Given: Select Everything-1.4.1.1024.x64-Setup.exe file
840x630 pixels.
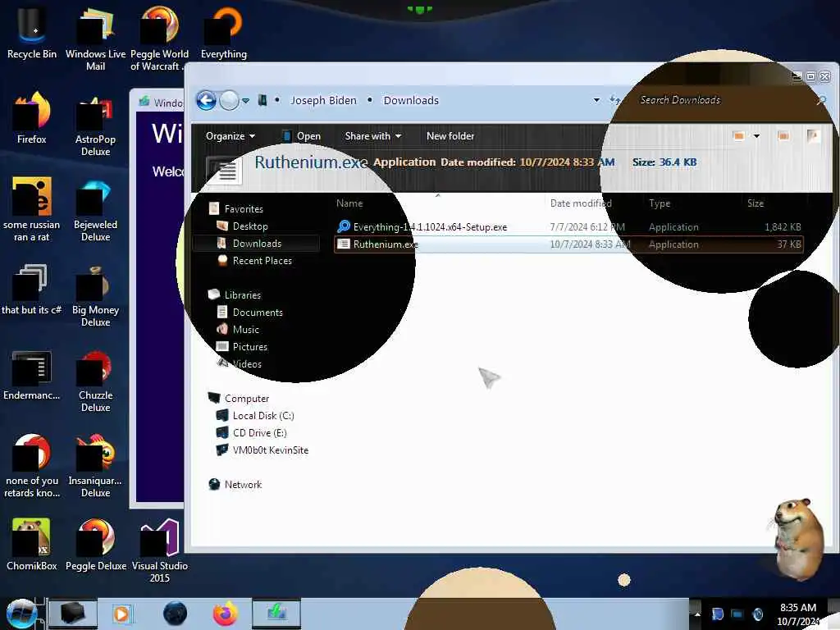Looking at the screenshot, I should [x=568, y=227].
